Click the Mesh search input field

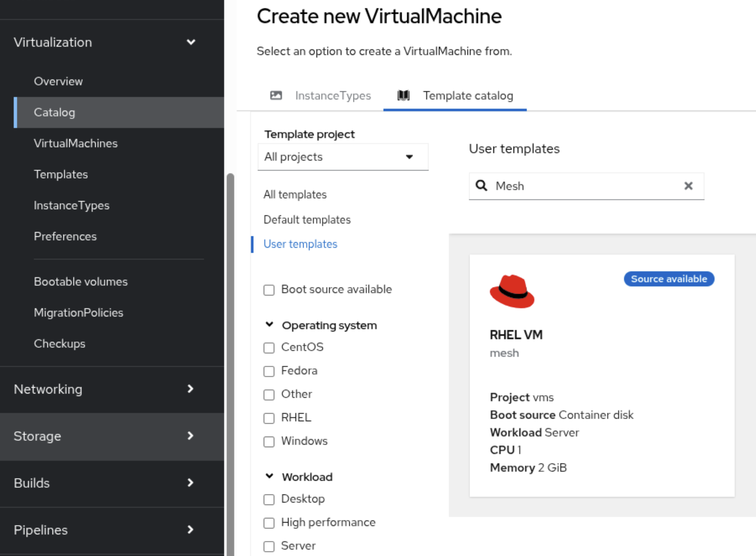586,186
